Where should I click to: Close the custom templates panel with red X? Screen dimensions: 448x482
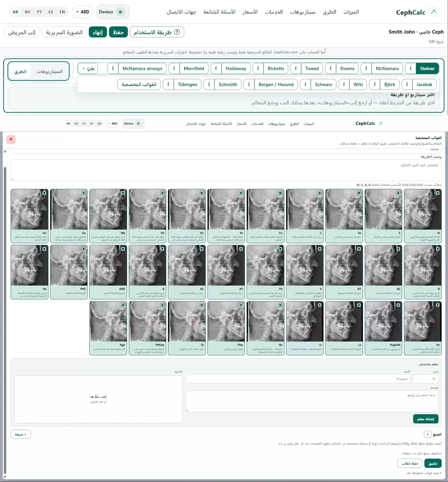(11, 139)
